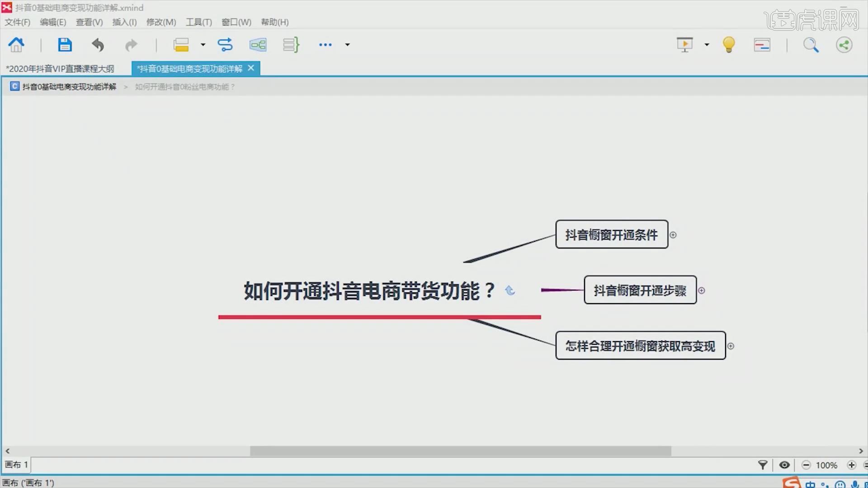This screenshot has width=868, height=488.
Task: Click breadcrumb 如何开通抖音0粉丝电商功能？
Action: point(185,87)
